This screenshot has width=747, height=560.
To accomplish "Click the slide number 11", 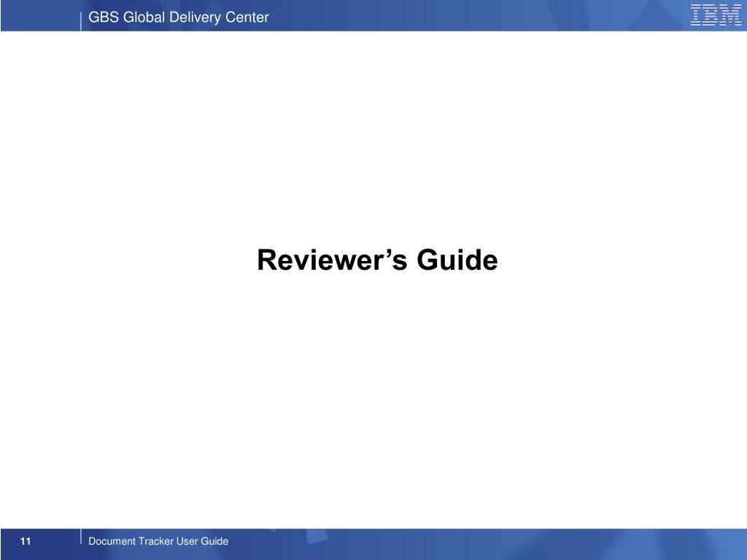I will pos(26,541).
